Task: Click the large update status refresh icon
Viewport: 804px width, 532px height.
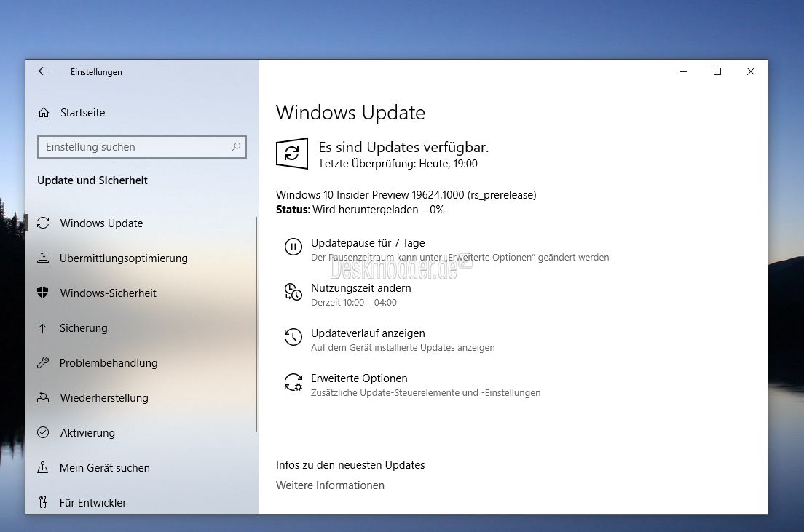Action: point(292,154)
